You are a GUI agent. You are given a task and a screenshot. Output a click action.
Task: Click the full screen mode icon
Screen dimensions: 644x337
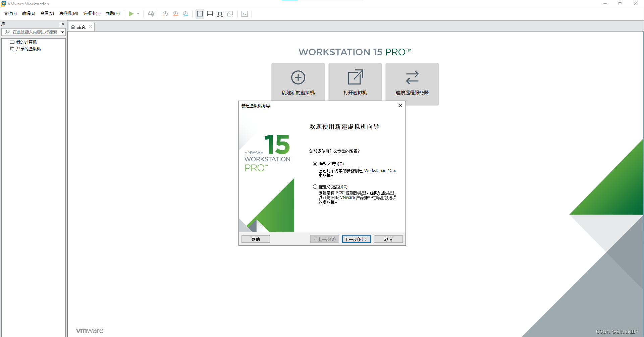220,14
